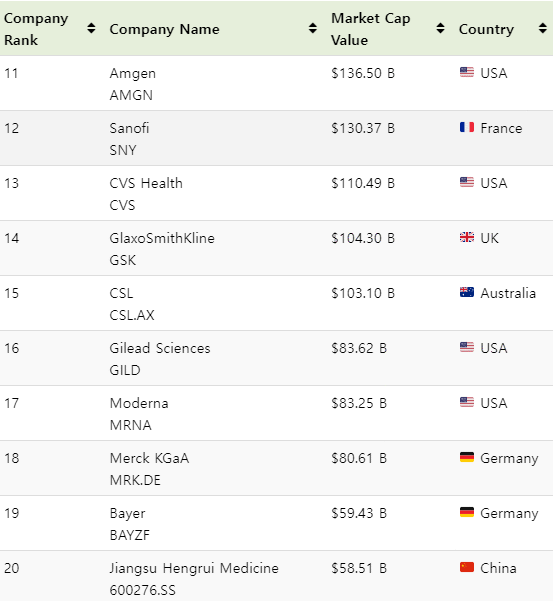Select the Gilead Sciences row name

(x=160, y=348)
